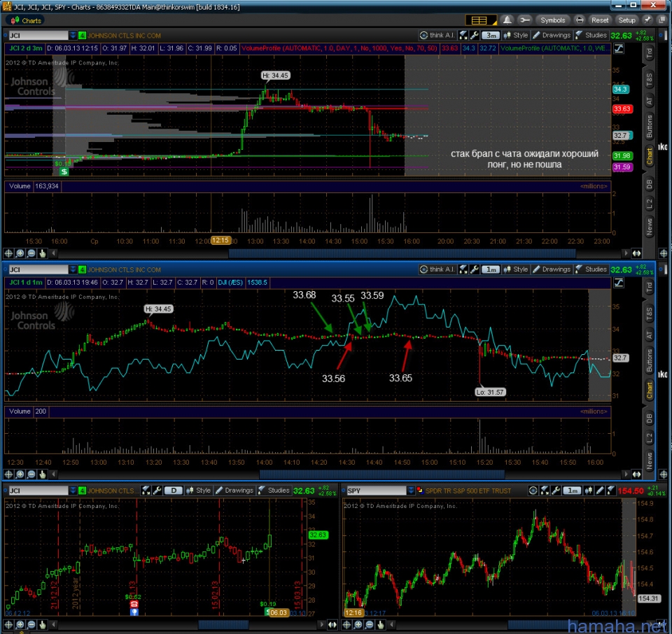Open Studies menu in daily JCI chart
This screenshot has width=672, height=634.
coord(274,491)
